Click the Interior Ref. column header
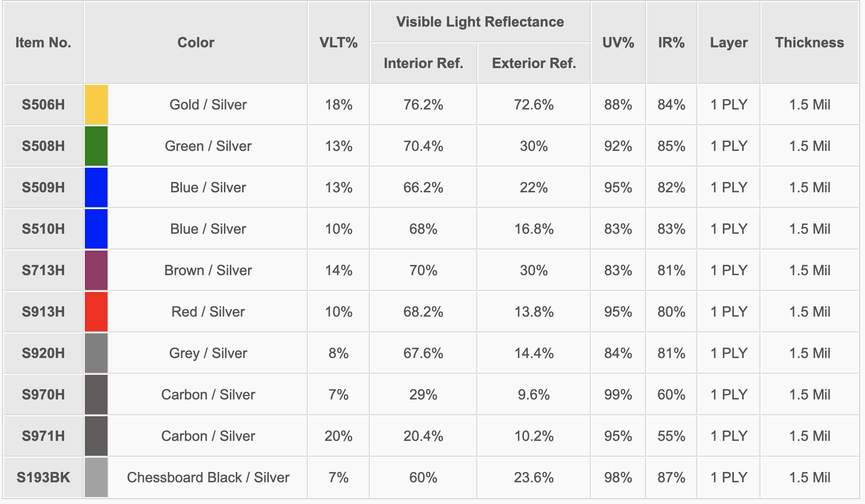The width and height of the screenshot is (865, 504). coord(423,63)
